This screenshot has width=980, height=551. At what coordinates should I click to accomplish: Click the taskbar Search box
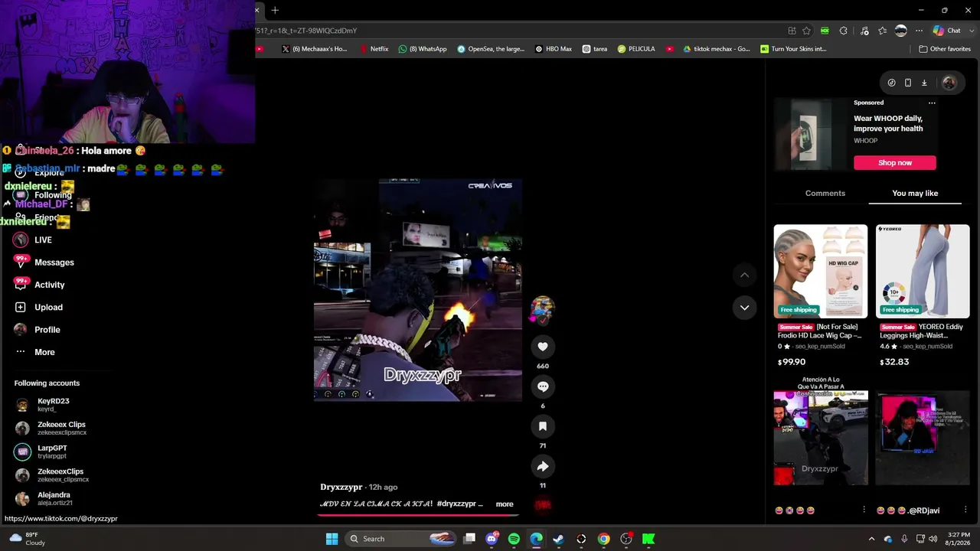point(402,539)
